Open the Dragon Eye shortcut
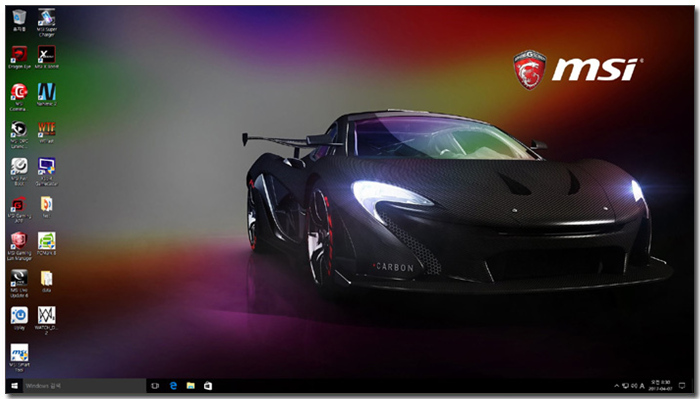Screen dimensions: 700x399 [19, 58]
